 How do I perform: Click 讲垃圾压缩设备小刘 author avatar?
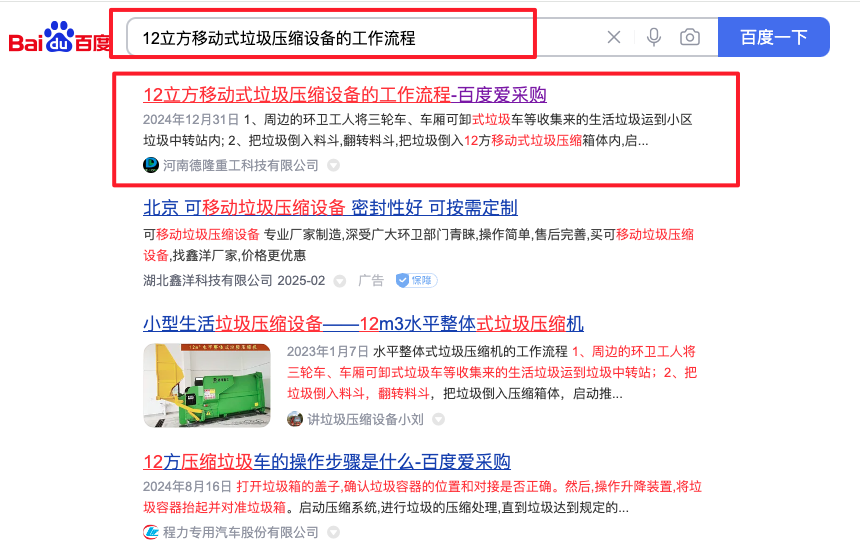(295, 420)
